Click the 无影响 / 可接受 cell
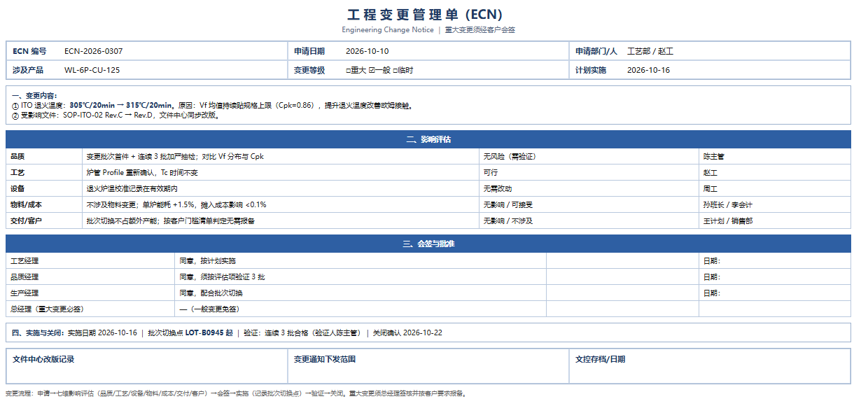This screenshot has height=413, width=868. 589,204
